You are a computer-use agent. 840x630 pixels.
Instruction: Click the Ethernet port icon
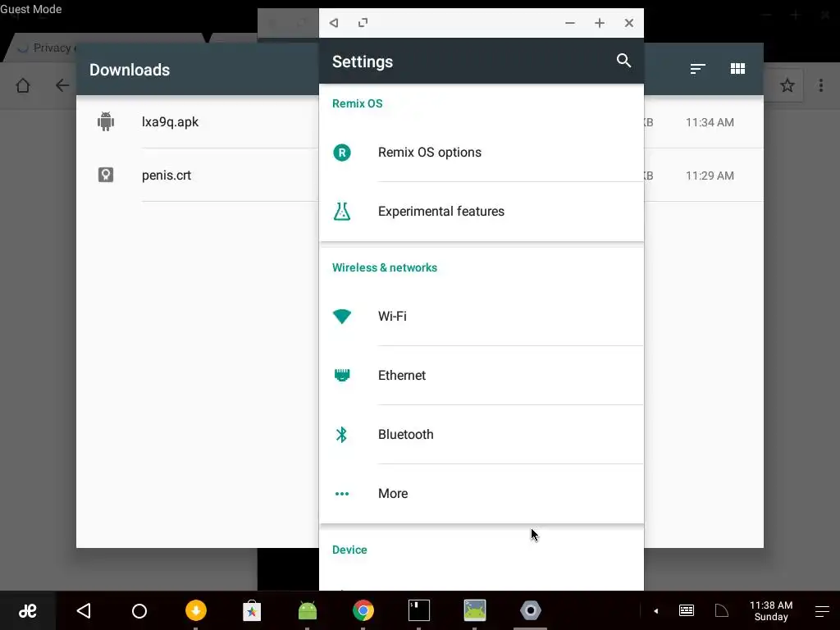tap(342, 375)
